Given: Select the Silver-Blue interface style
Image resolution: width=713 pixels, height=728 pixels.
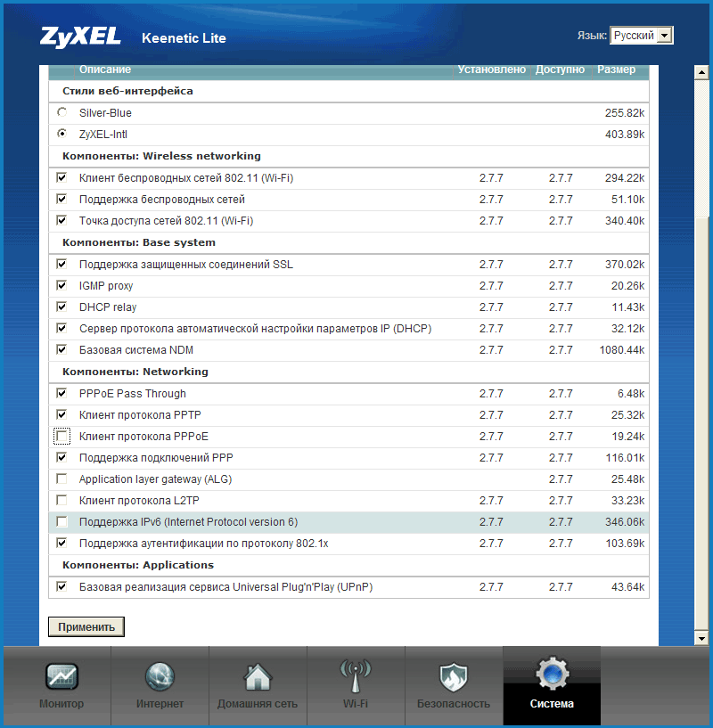Looking at the screenshot, I should (x=61, y=112).
